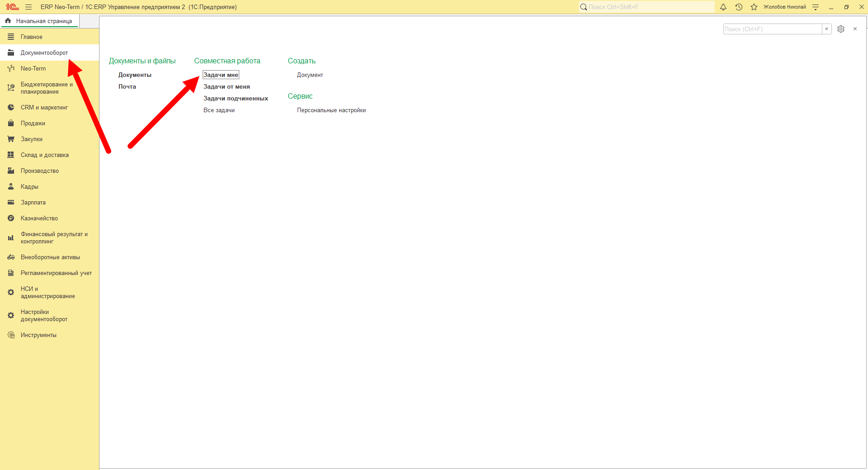
Task: Open favorites star icon
Action: (754, 7)
